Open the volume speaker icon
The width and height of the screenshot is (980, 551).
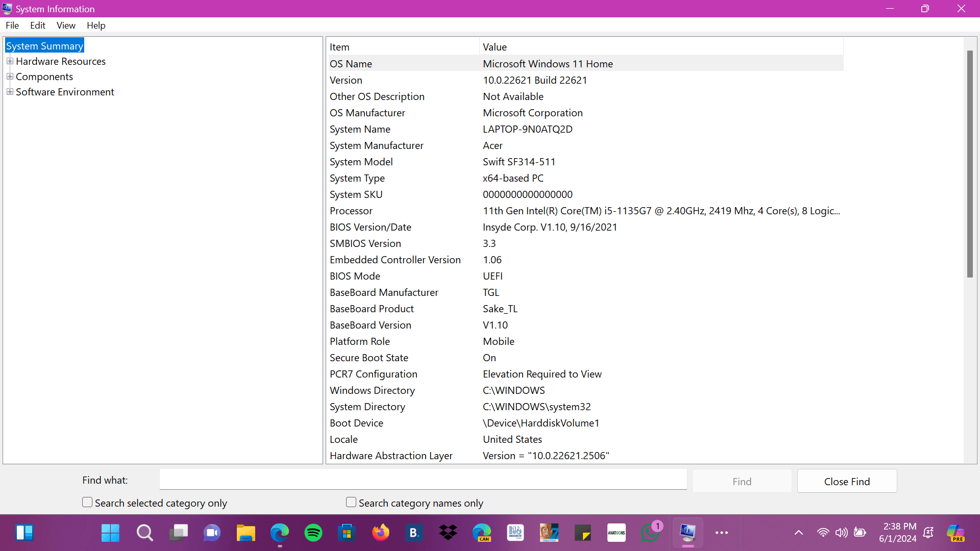(841, 533)
